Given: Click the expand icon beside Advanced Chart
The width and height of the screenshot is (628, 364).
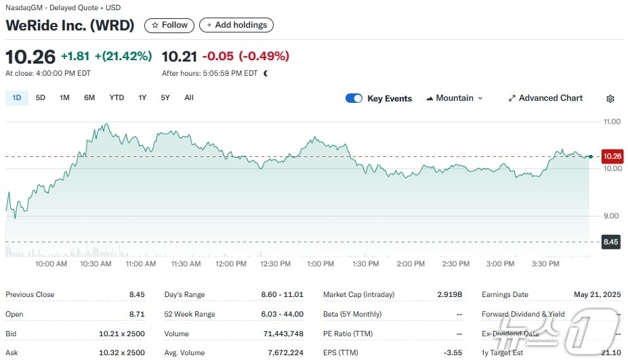Looking at the screenshot, I should pos(512,98).
